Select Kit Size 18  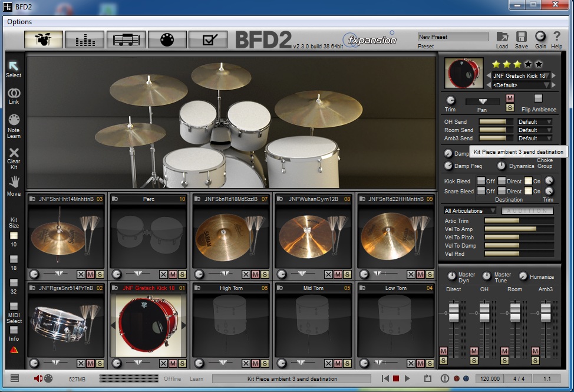[14, 259]
